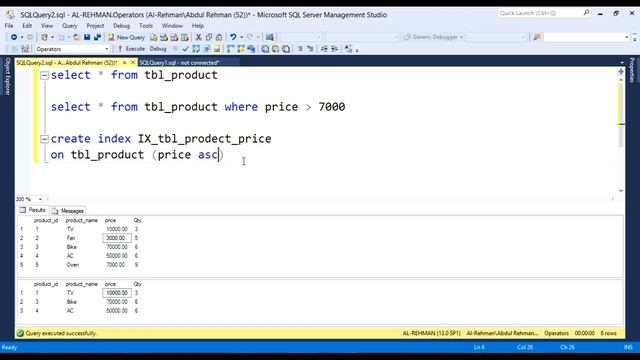Viewport: 640px width, 360px height.
Task: Open the Tools menu
Action: pos(146,26)
